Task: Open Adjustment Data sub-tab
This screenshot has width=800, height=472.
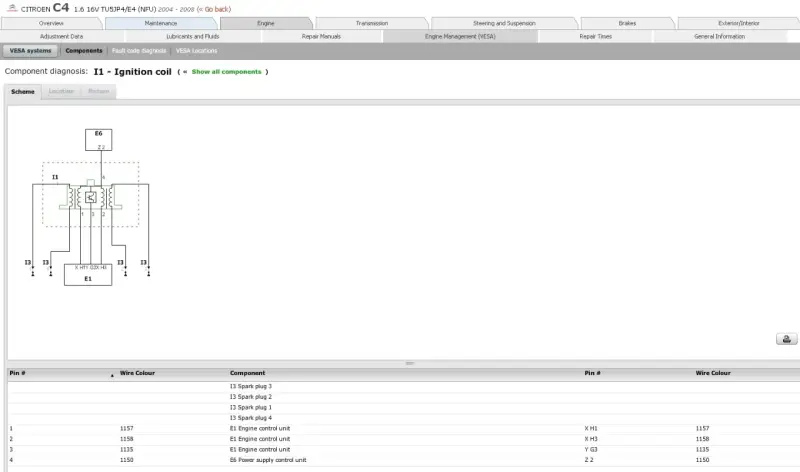Action: pyautogui.click(x=61, y=37)
